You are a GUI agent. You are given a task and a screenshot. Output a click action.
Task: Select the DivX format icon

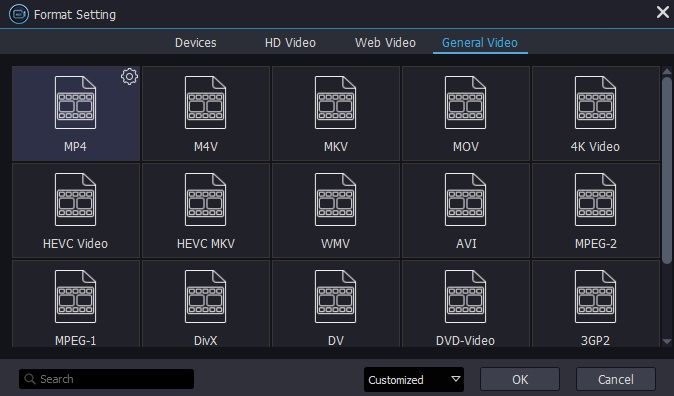[x=205, y=297]
